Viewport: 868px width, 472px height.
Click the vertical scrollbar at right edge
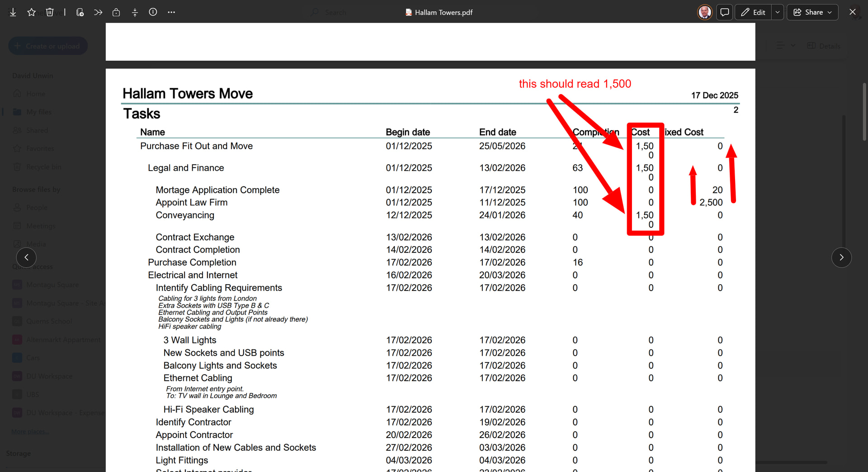(x=864, y=113)
